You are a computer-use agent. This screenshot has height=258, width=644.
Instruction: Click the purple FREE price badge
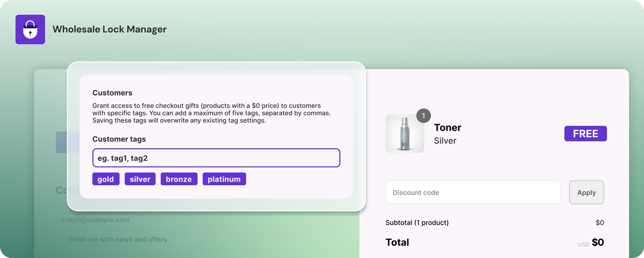(585, 134)
